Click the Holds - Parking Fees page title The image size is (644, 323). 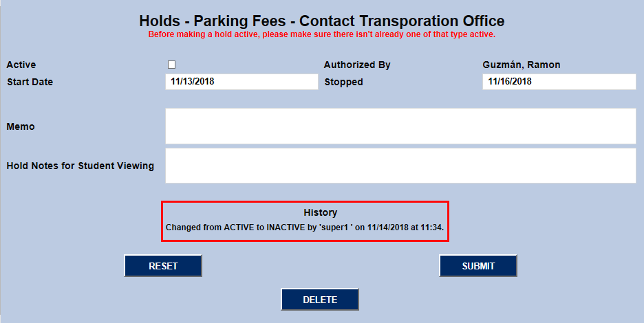(321, 21)
